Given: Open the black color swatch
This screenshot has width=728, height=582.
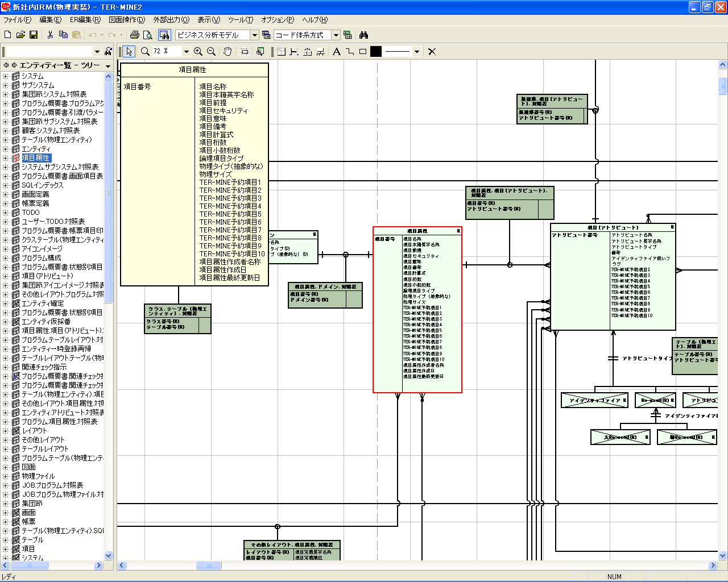Looking at the screenshot, I should point(376,51).
